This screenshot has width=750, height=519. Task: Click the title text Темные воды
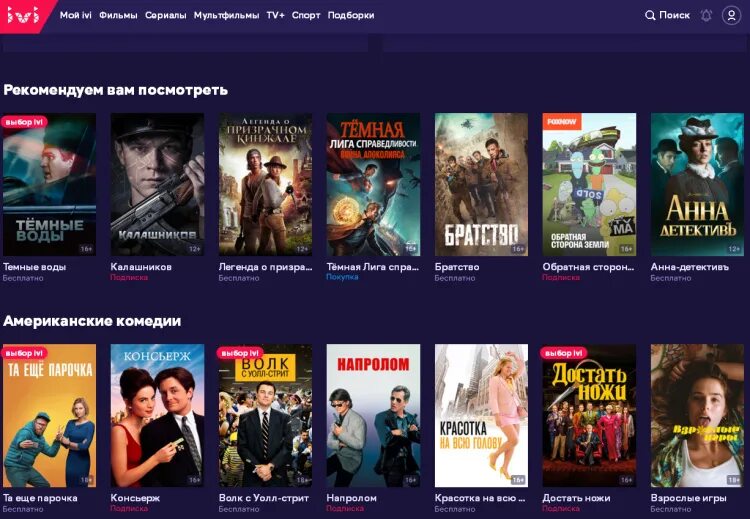point(34,267)
